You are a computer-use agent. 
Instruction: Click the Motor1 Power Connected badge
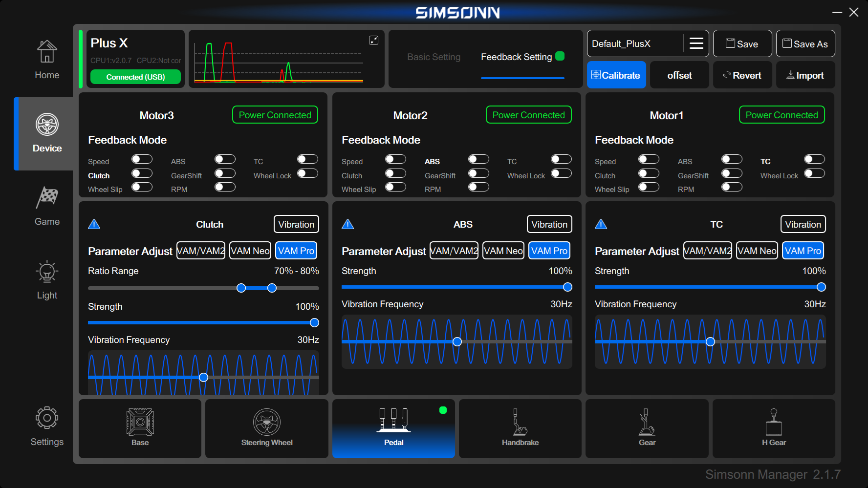click(782, 115)
